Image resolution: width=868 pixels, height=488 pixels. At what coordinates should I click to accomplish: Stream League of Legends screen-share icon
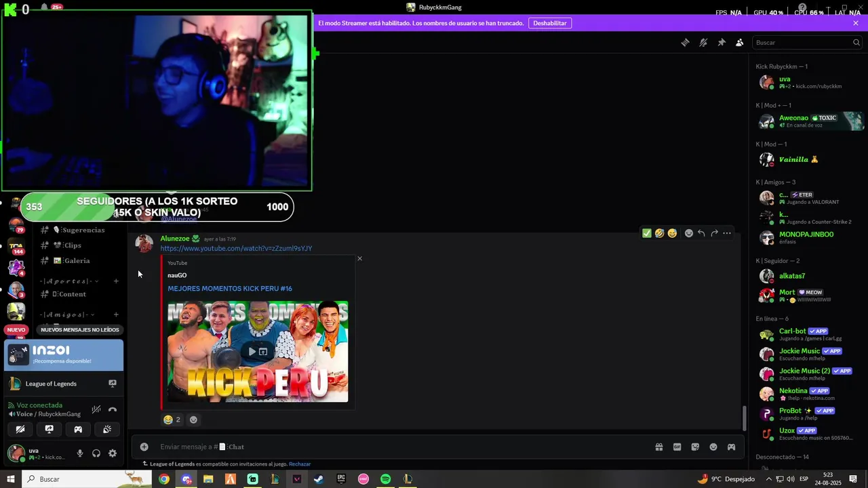pyautogui.click(x=113, y=384)
